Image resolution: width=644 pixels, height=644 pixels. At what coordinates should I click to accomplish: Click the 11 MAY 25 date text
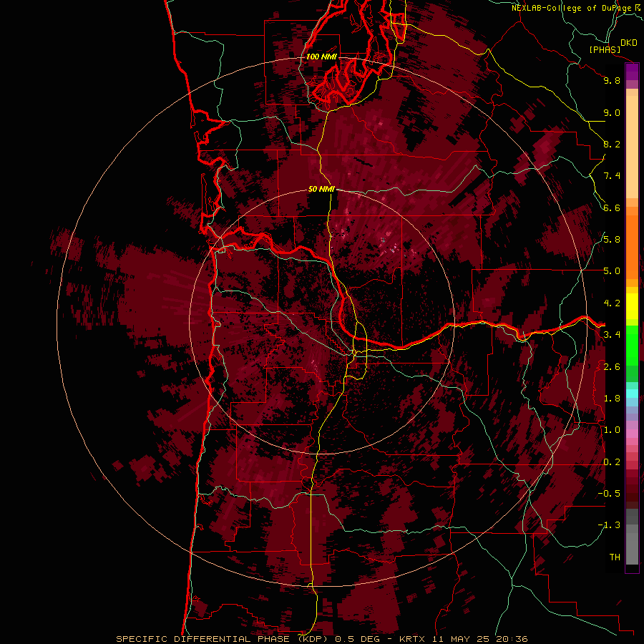[461, 639]
